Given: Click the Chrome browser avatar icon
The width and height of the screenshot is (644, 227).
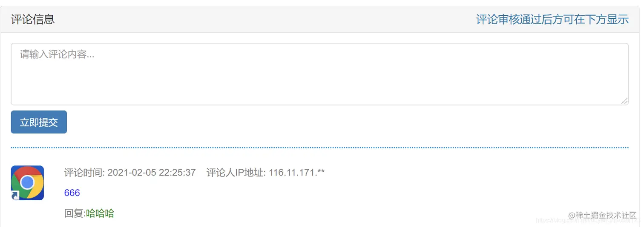Looking at the screenshot, I should (x=27, y=183).
